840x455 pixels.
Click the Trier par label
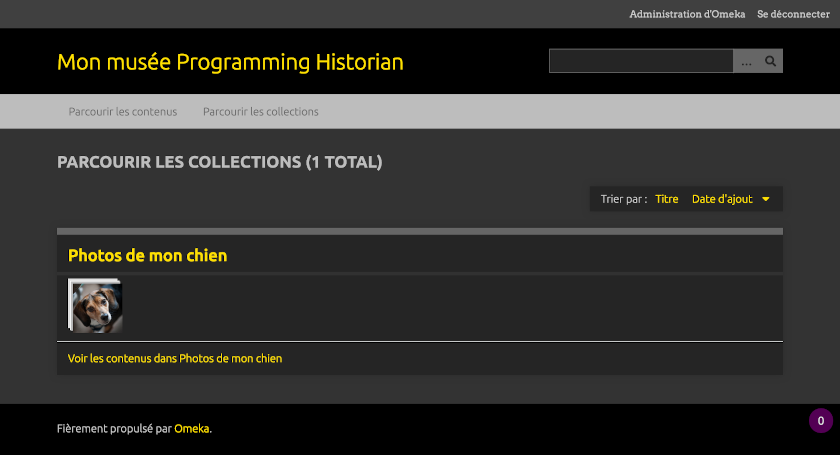624,199
